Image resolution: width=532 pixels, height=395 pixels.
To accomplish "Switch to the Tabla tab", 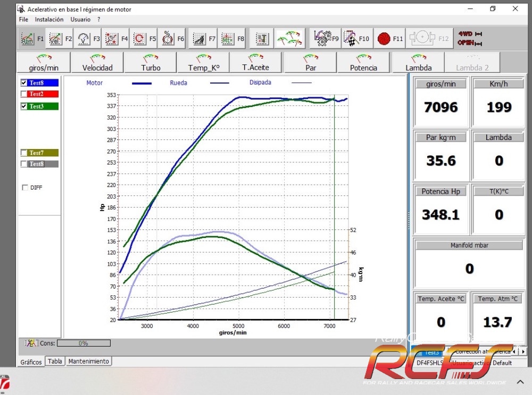I will click(x=55, y=361).
